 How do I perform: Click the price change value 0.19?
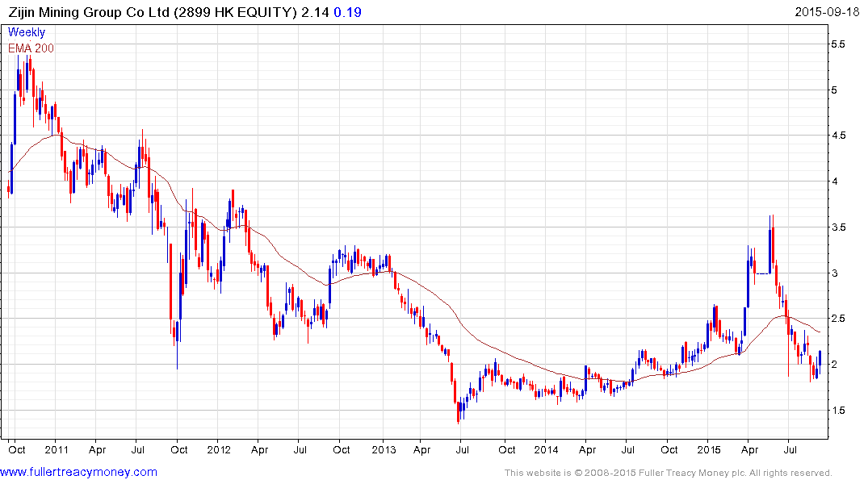click(x=347, y=12)
